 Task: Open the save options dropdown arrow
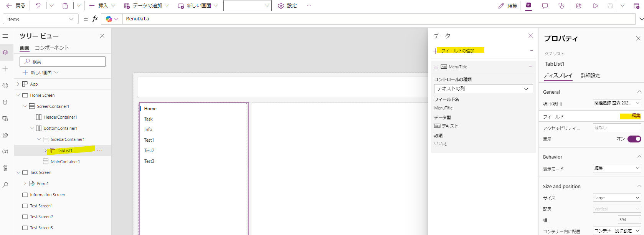click(623, 6)
